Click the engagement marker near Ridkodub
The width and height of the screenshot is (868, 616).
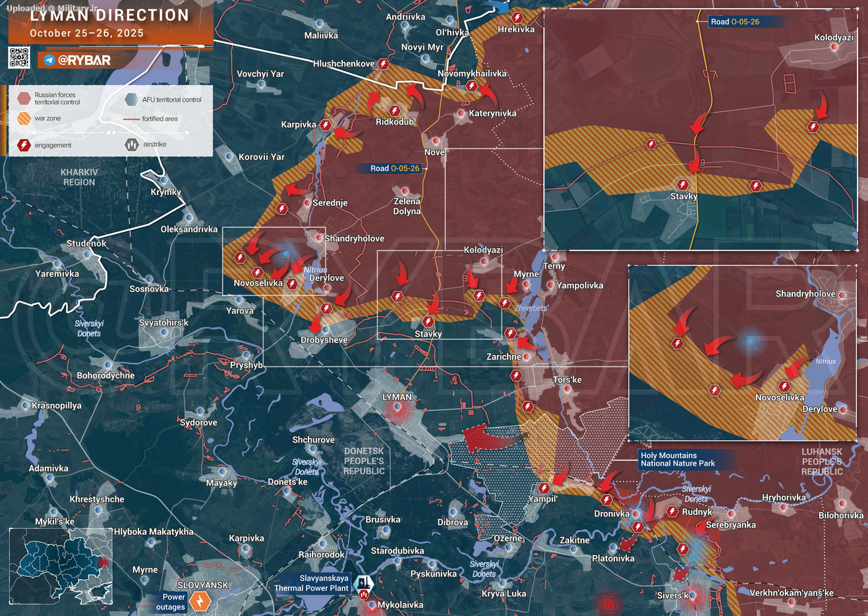(393, 111)
